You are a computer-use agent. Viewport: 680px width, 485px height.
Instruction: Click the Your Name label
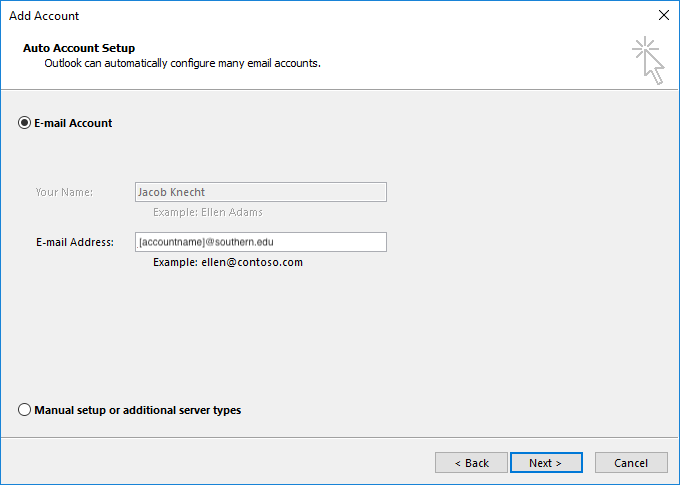[x=64, y=192]
